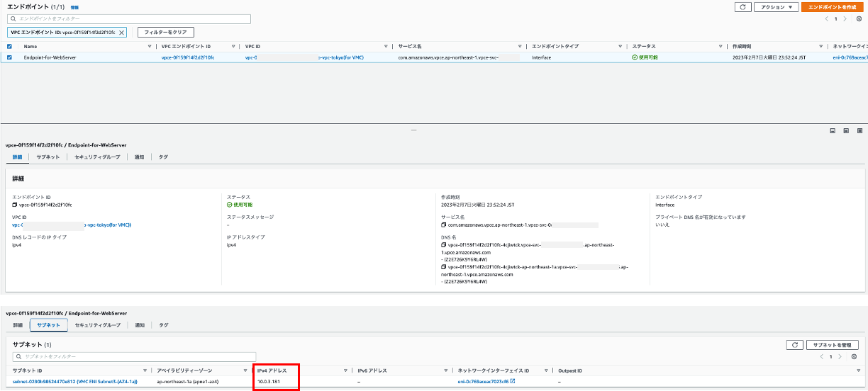Screen dimensions: 868x391
Task: Sort subnets by IPv6 アドレス column
Action: point(445,370)
